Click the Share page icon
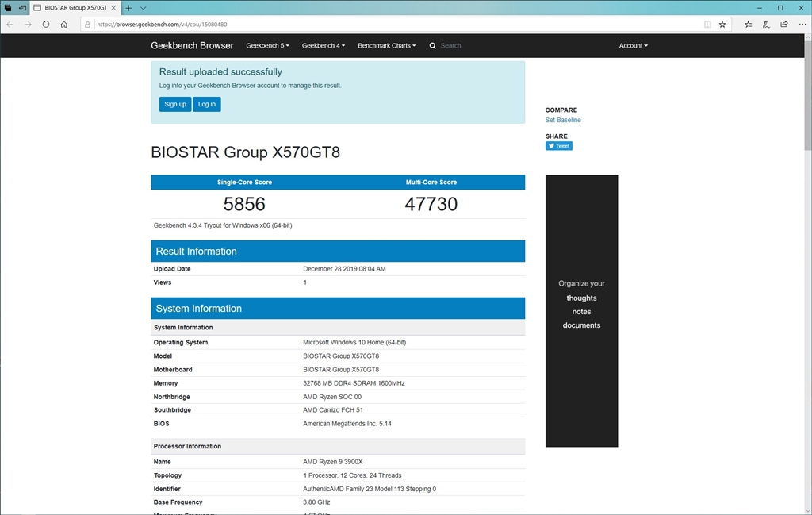Viewport: 812px width, 515px height. (x=784, y=25)
